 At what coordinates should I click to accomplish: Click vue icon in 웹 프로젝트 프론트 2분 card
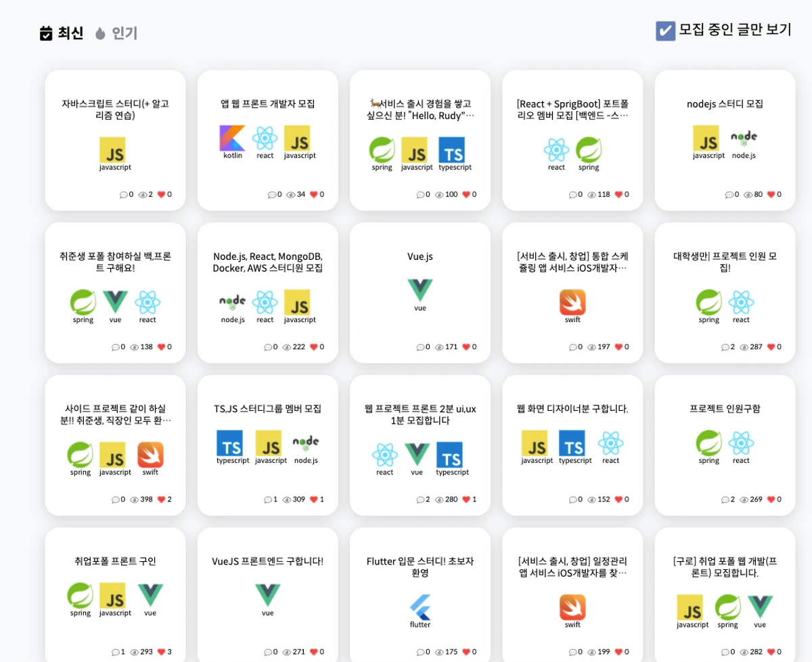[417, 455]
